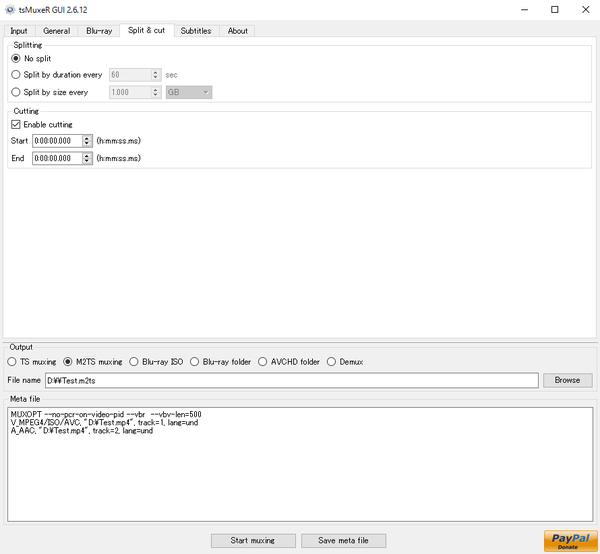Switch to the Subtitles tab
Viewport: 600px width, 554px height.
(x=196, y=31)
